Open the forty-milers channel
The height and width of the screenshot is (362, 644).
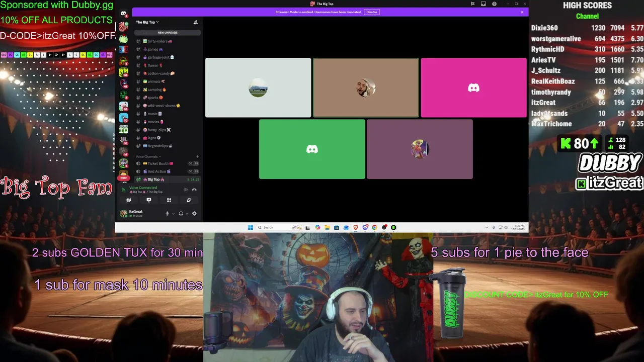168,41
